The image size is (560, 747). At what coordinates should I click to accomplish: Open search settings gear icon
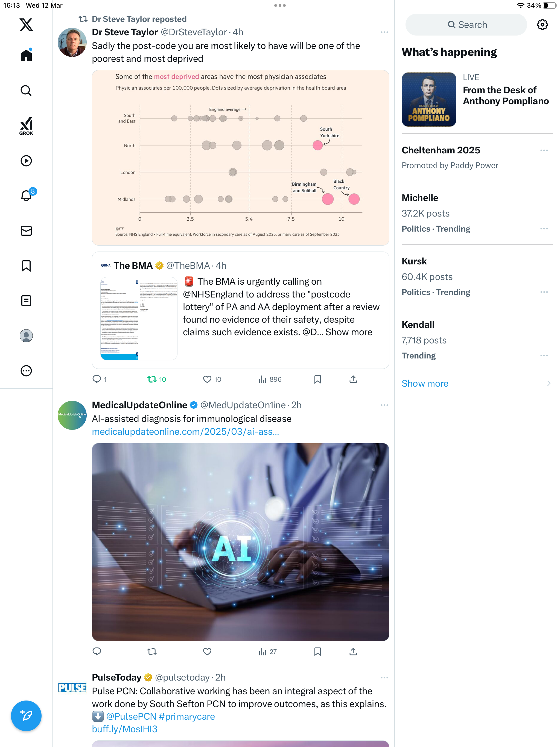click(542, 25)
